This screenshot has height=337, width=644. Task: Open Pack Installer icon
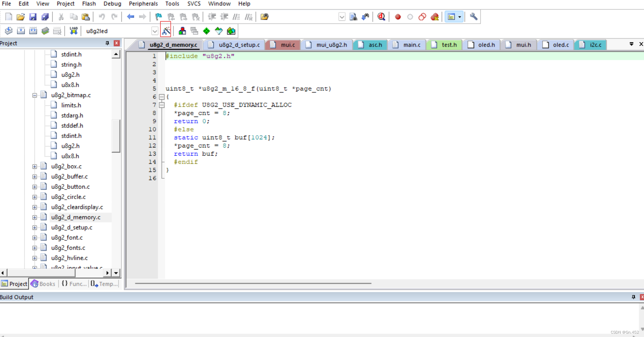coord(231,31)
